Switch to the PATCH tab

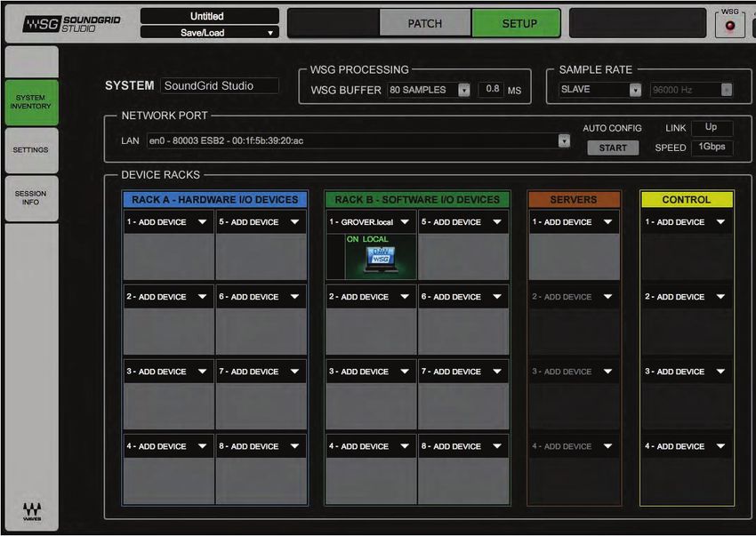425,23
